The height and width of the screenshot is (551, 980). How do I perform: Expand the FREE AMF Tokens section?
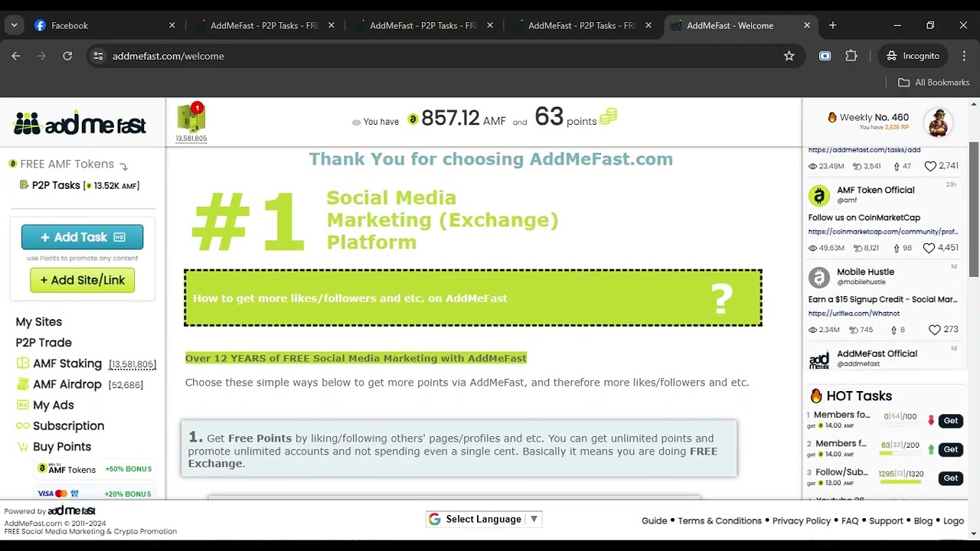point(67,164)
